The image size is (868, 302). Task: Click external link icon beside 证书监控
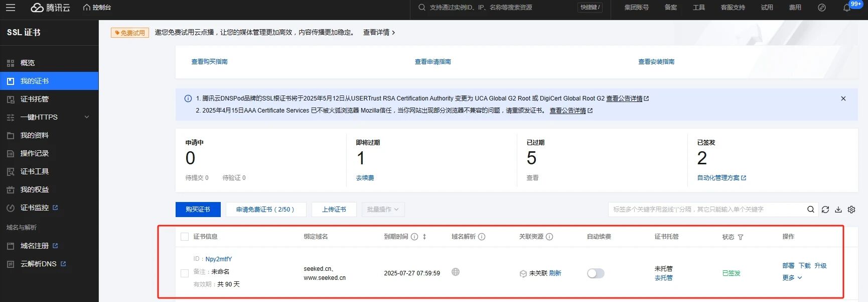coord(55,207)
